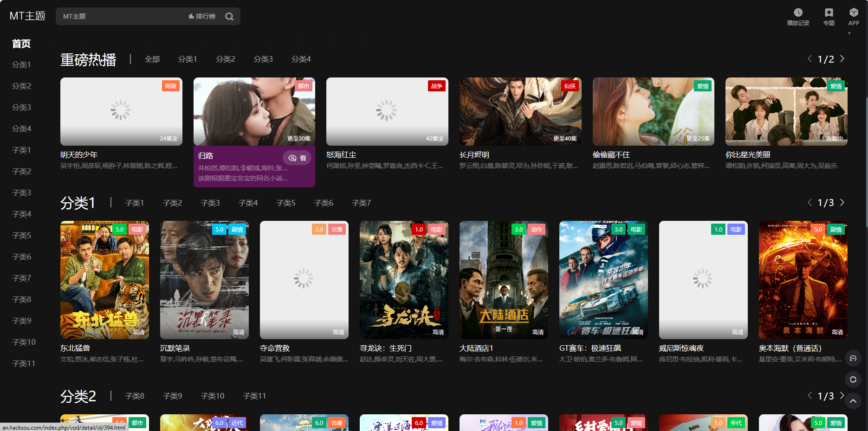Click the refresh circle floating button
Screen dimensions: 868x431
pyautogui.click(x=853, y=380)
